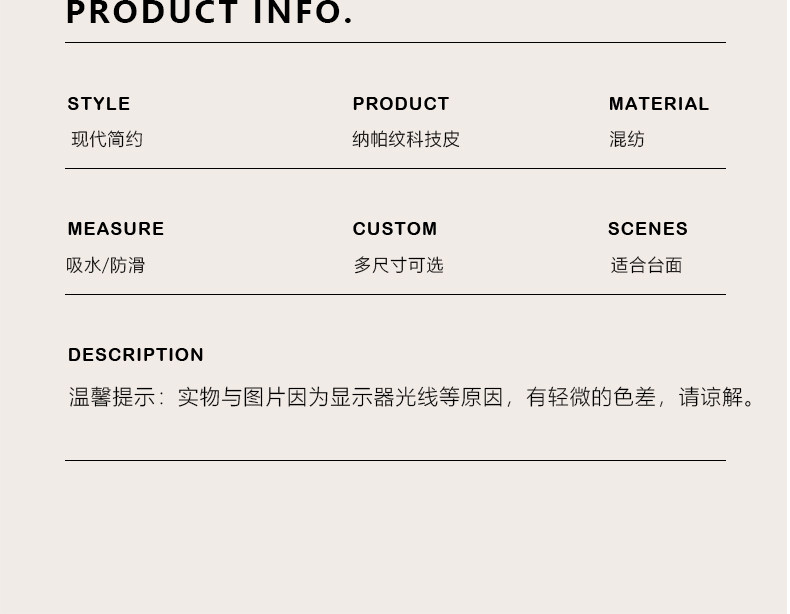
Task: Click the 纳帕纹科技皮 product value
Action: pos(406,140)
